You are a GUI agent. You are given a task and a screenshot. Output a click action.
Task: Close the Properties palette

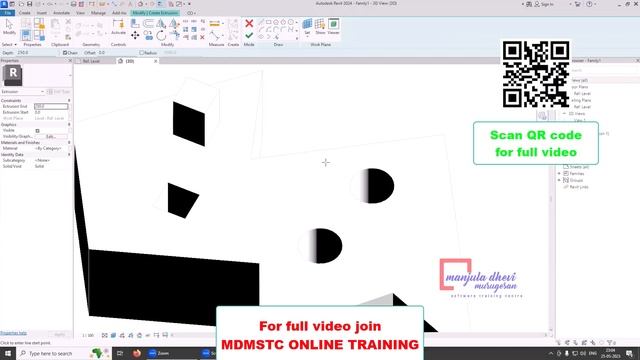pyautogui.click(x=70, y=61)
